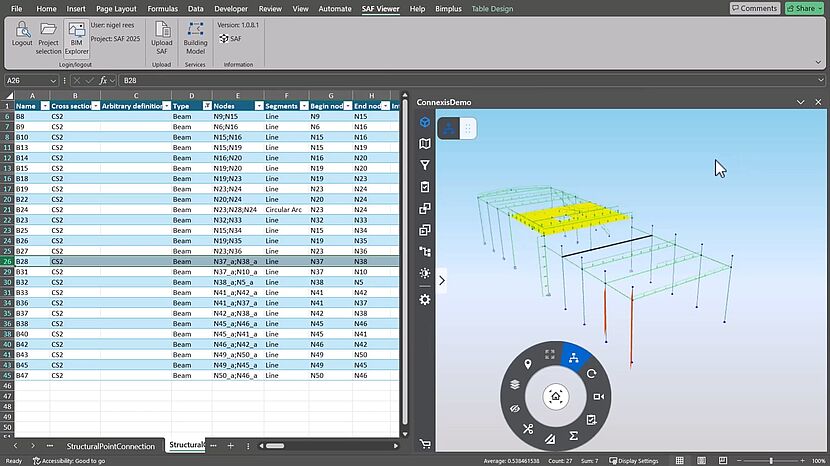
Task: Click the home icon in the radial menu
Action: click(x=556, y=396)
